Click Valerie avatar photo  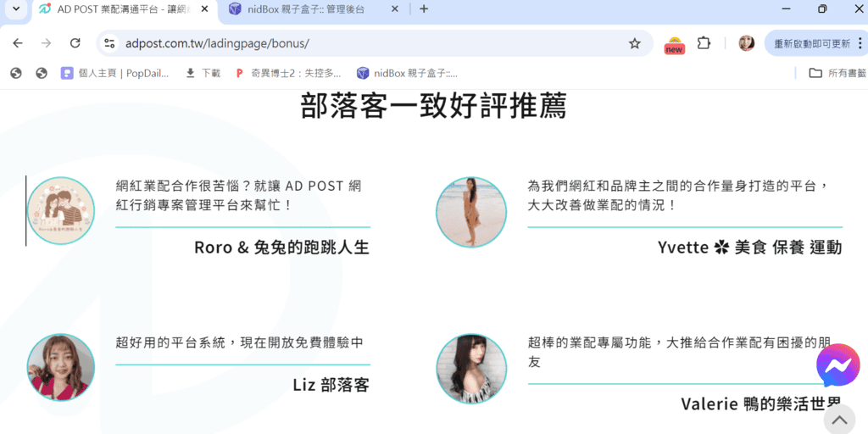[x=471, y=369]
